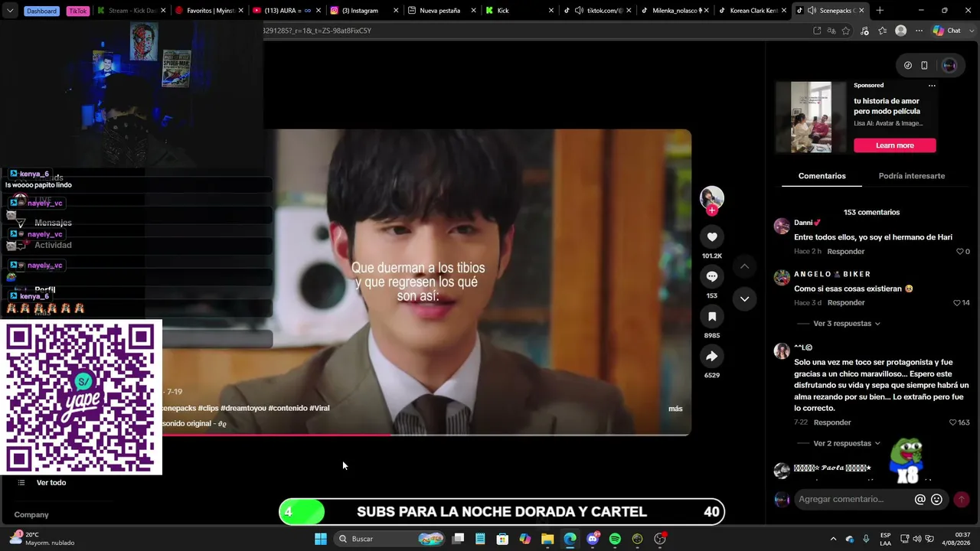Viewport: 980px width, 551px height.
Task: Open comments via the speech bubble icon
Action: tap(712, 276)
